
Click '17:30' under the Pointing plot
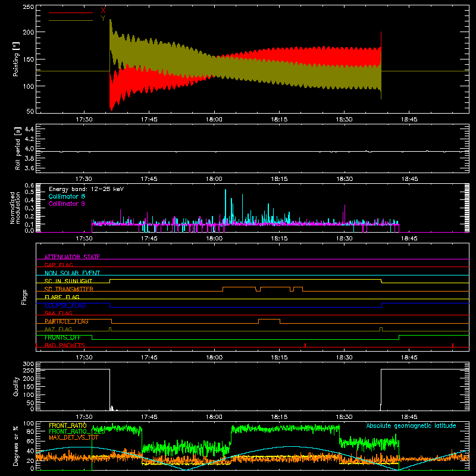84,120
